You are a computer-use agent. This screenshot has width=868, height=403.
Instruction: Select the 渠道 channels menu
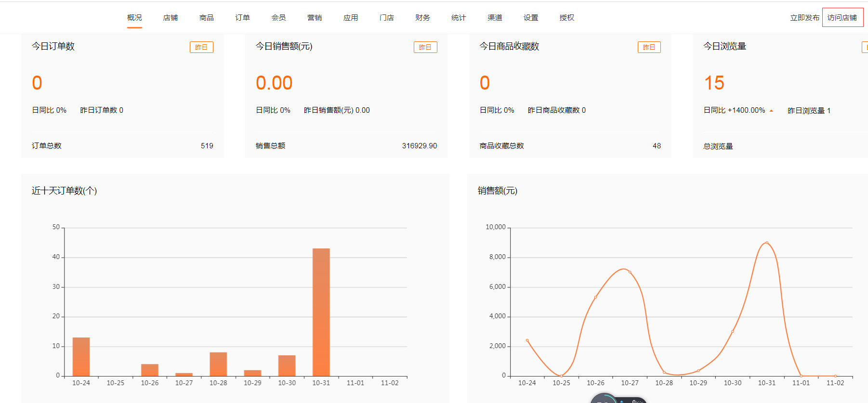click(495, 18)
